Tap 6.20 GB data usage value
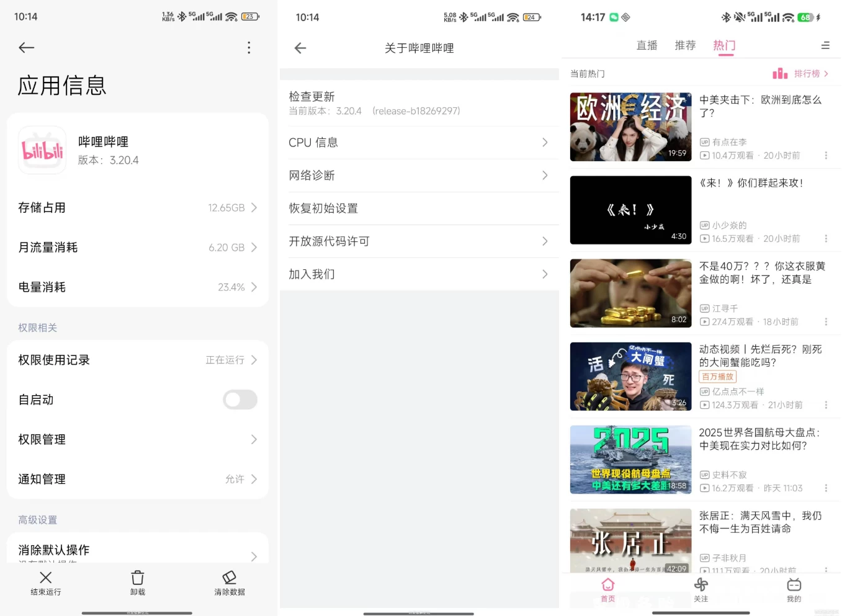Image resolution: width=842 pixels, height=616 pixels. click(226, 248)
